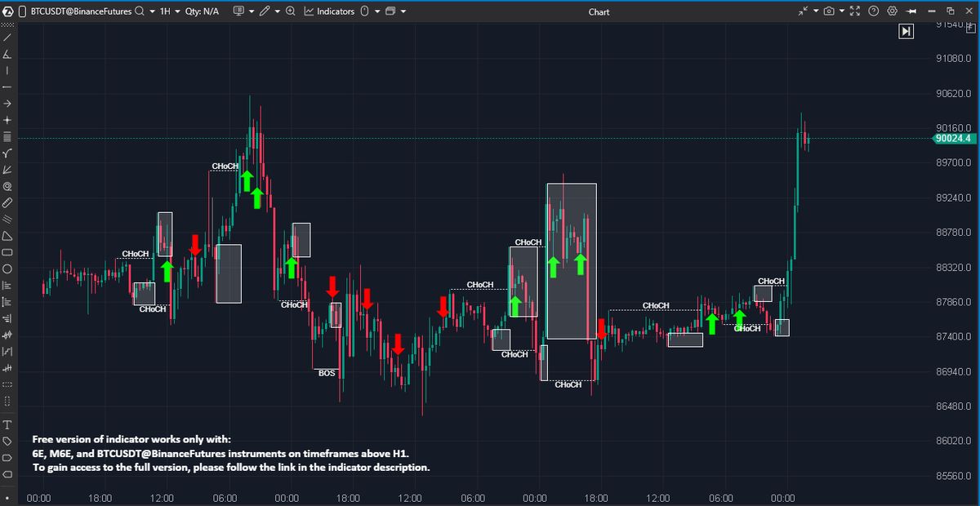Click the 91080.0 price axis label
Viewport: 980px width, 506px height.
point(953,59)
